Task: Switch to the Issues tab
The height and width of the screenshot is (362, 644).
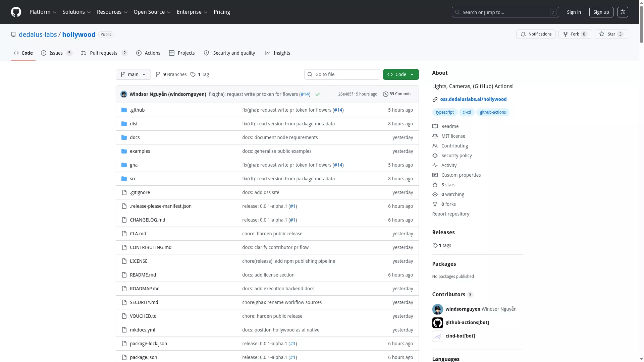Action: [x=57, y=53]
